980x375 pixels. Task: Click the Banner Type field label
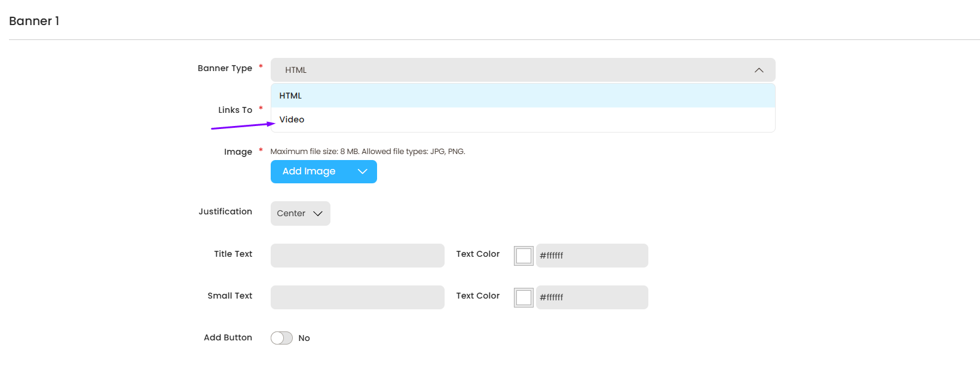[225, 68]
